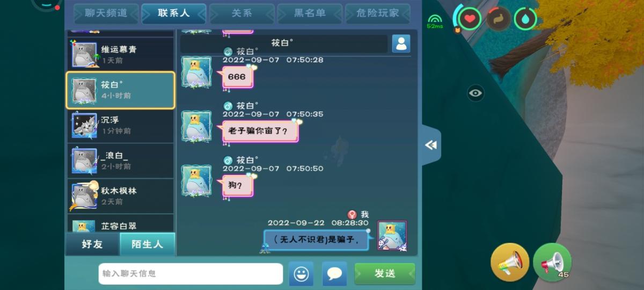
Task: Check the heart health status icon
Action: coord(470,19)
